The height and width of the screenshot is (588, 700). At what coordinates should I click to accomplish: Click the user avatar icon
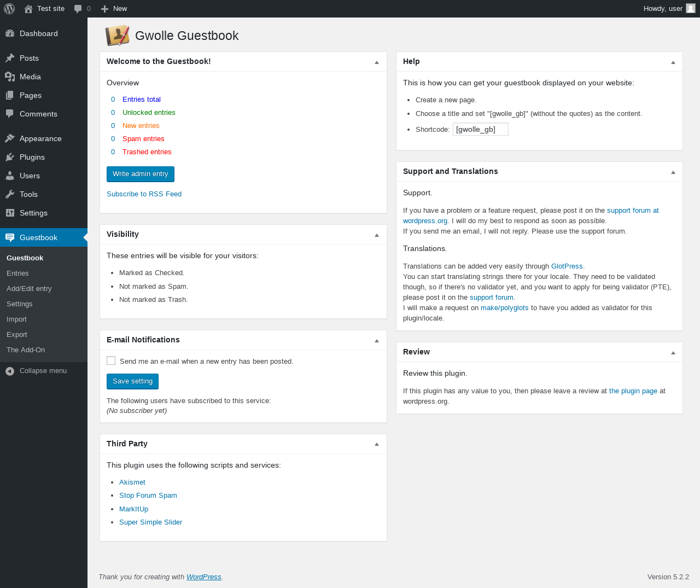point(691,8)
